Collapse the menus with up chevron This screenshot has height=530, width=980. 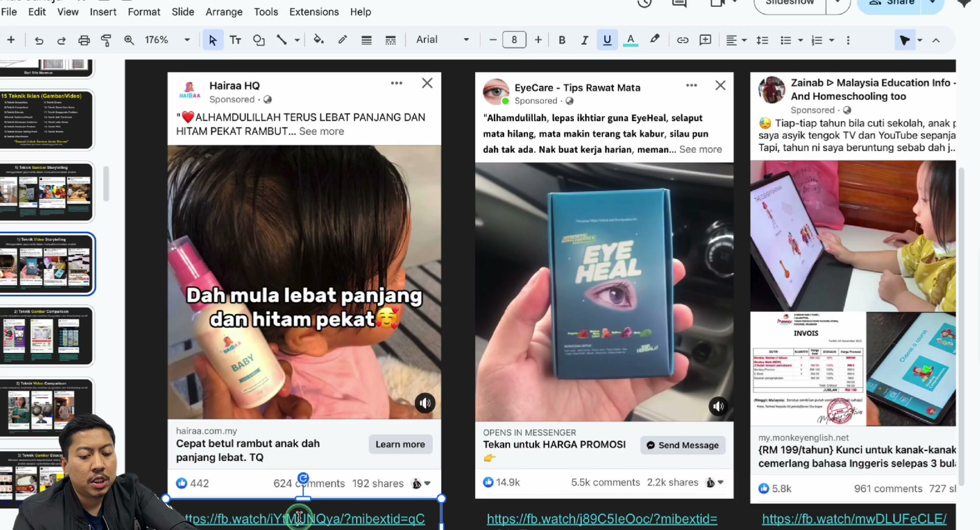point(936,40)
